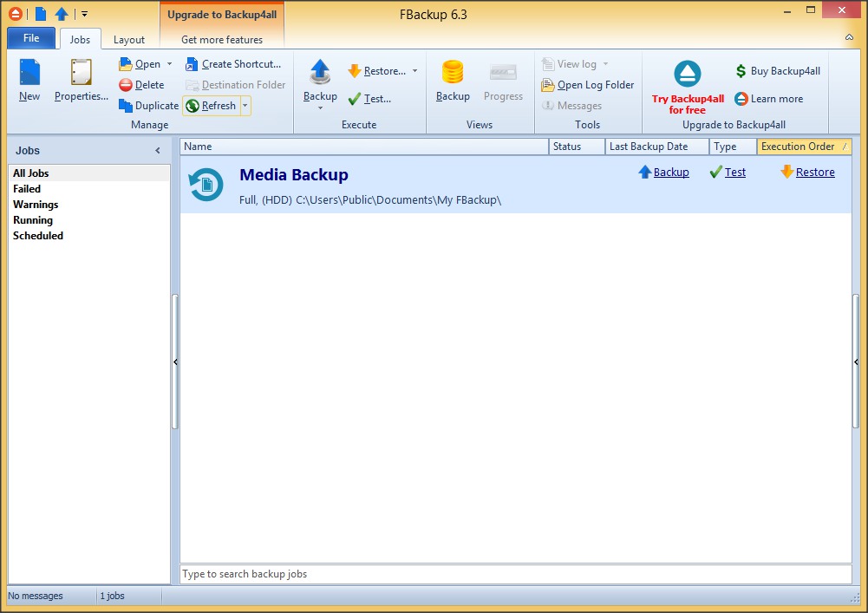Duplicate the selected backup job
This screenshot has width=868, height=613.
pyautogui.click(x=148, y=105)
